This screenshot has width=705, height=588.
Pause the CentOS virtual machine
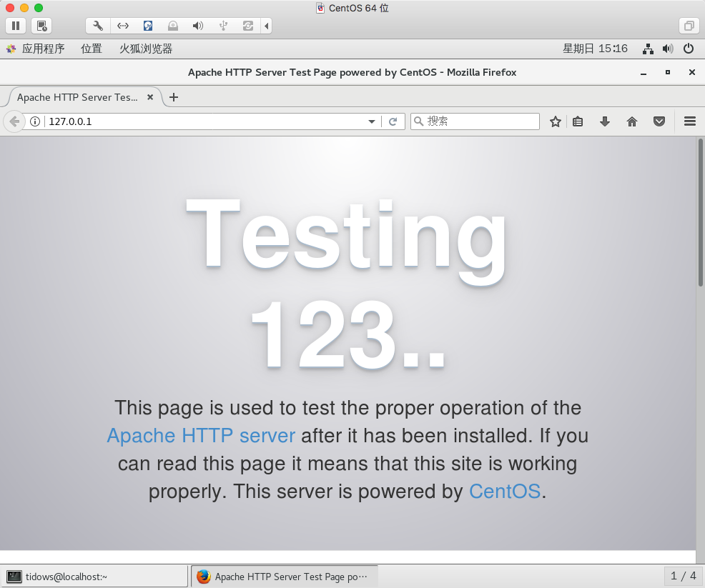pos(16,26)
